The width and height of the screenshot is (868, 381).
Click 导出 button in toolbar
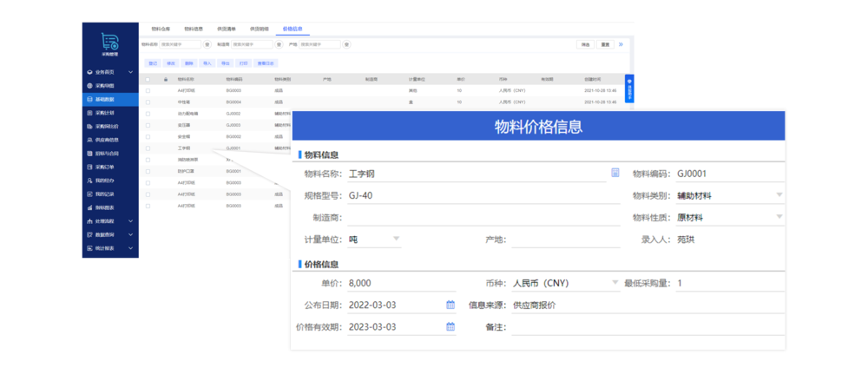[226, 63]
